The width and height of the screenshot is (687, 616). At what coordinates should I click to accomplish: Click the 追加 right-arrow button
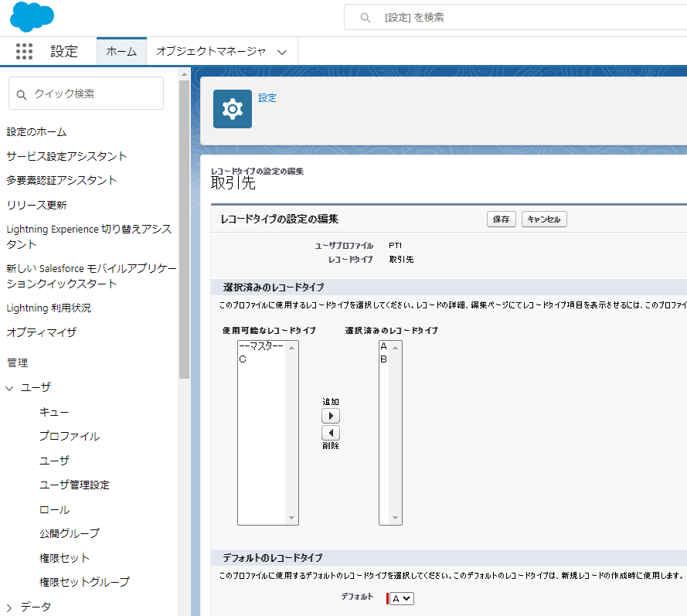[330, 415]
